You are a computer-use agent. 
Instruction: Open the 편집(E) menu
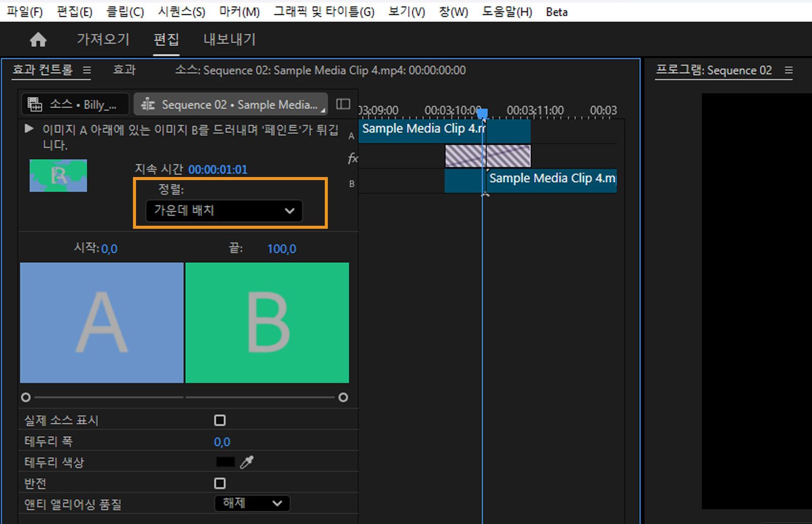[x=75, y=11]
